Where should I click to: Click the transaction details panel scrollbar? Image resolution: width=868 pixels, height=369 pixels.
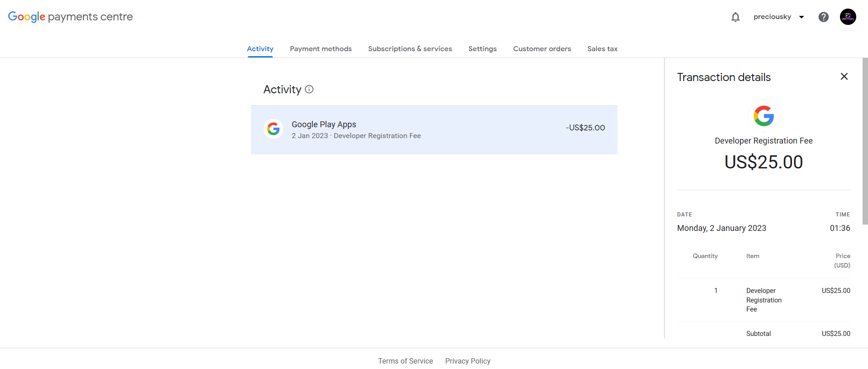865,141
